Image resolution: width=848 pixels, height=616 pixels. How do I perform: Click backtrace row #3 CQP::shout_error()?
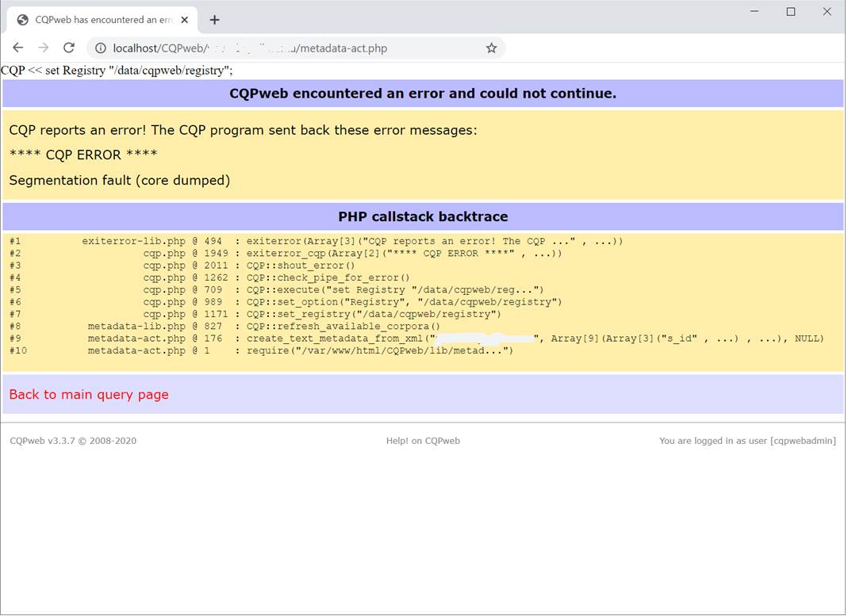pyautogui.click(x=182, y=266)
